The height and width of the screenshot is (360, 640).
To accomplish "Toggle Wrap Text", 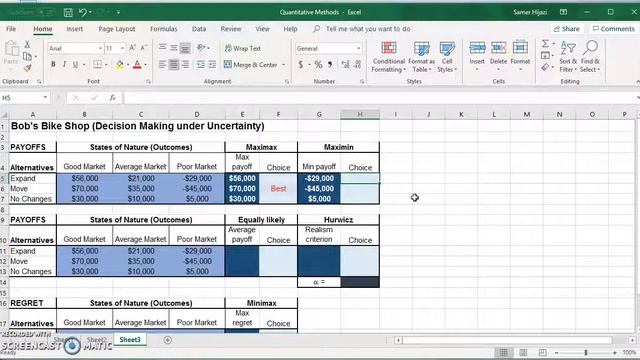I will click(243, 48).
